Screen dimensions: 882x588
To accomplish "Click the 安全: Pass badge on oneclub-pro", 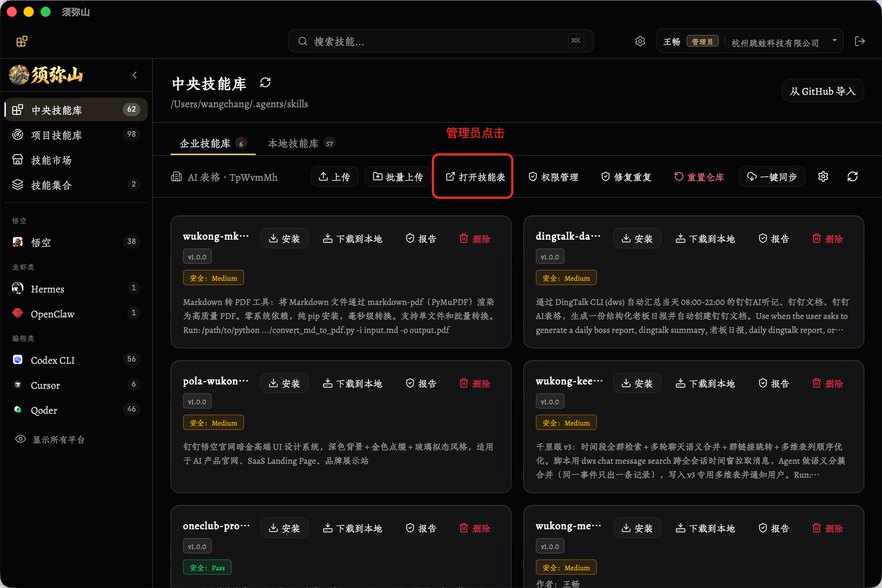I will [x=207, y=568].
